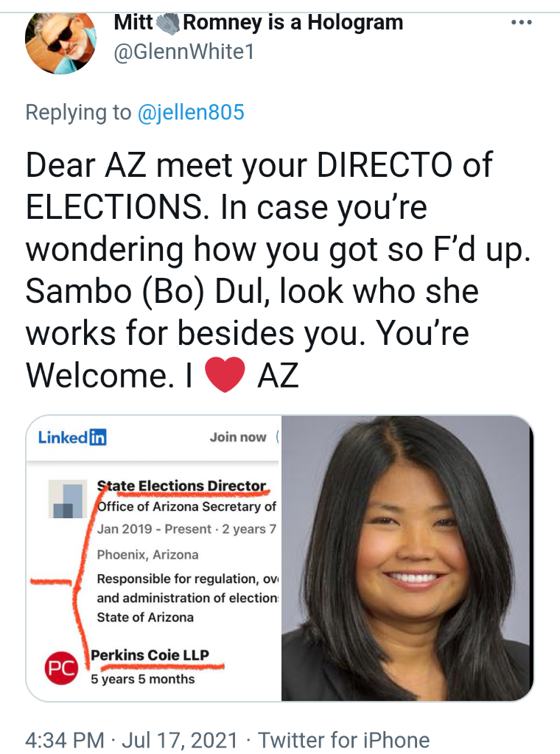Open the three-dot more options menu

pyautogui.click(x=522, y=22)
